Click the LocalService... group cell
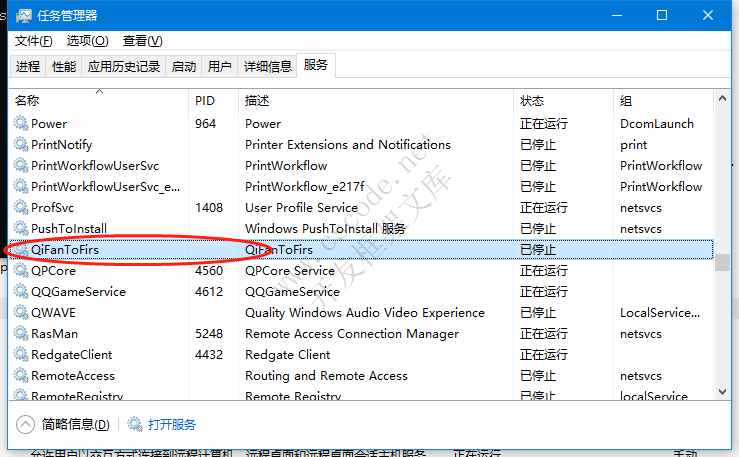Screen dimensions: 739x457 coord(660,313)
